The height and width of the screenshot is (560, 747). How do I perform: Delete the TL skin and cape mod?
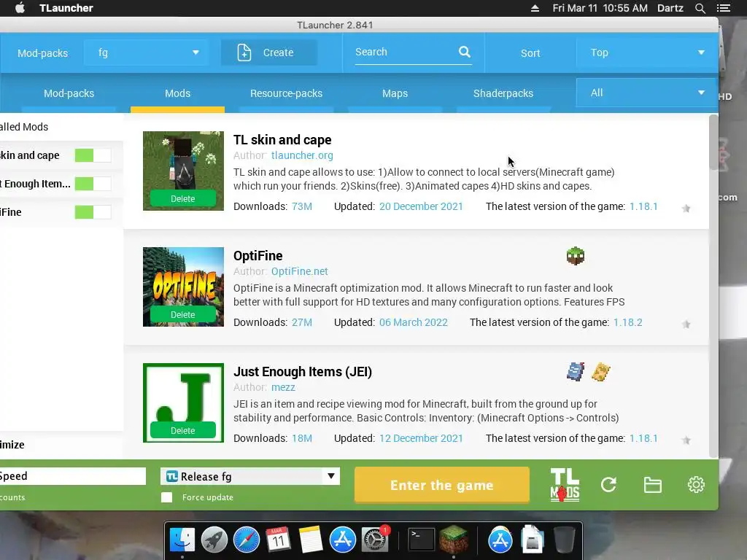183,198
